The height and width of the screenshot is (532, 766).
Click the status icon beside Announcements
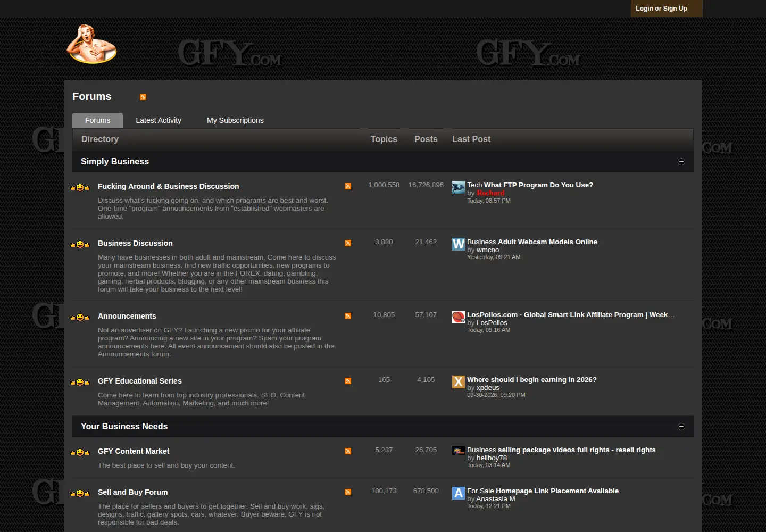pos(80,317)
